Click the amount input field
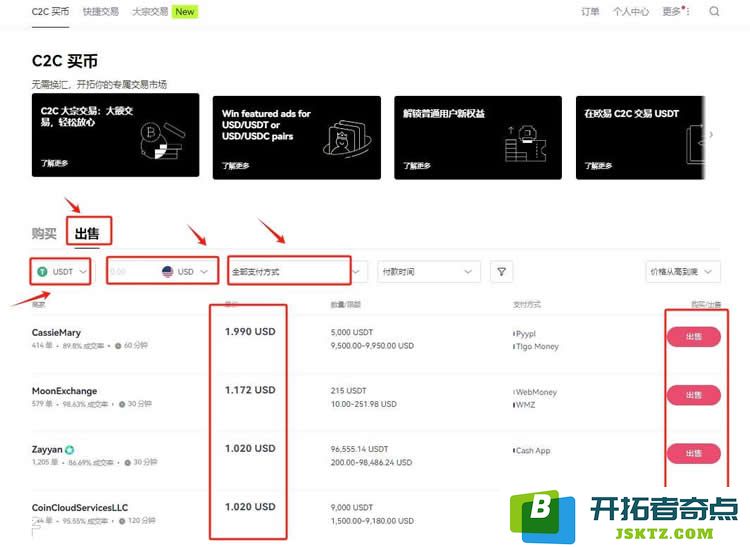This screenshot has width=750, height=547. point(132,272)
